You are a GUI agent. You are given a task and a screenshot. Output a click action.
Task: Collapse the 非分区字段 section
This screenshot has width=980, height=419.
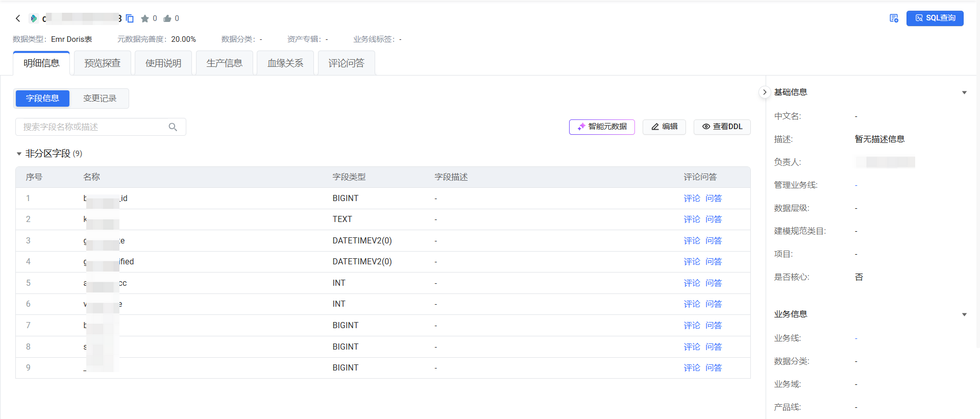pos(19,154)
